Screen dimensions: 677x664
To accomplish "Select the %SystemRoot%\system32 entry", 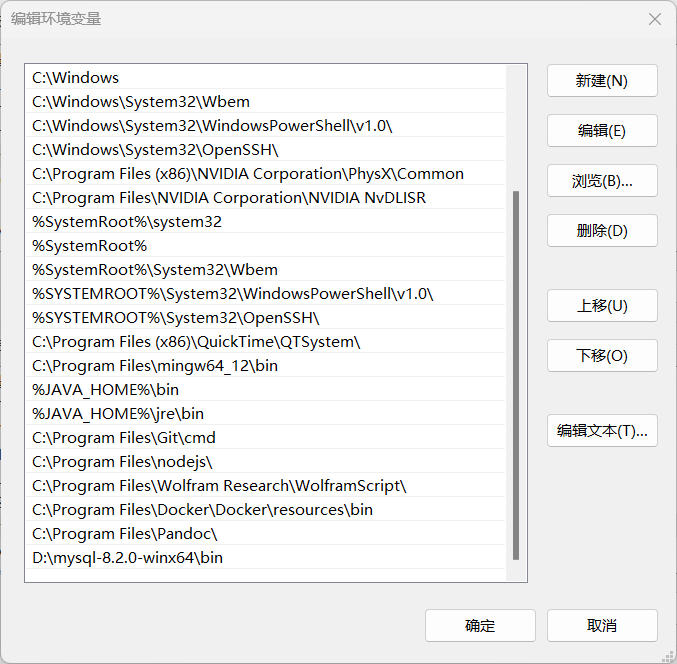I will tap(266, 221).
